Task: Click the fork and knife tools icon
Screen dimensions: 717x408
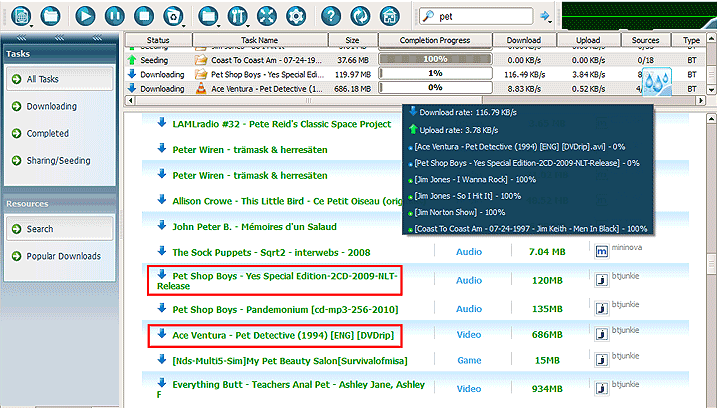Action: [237, 16]
